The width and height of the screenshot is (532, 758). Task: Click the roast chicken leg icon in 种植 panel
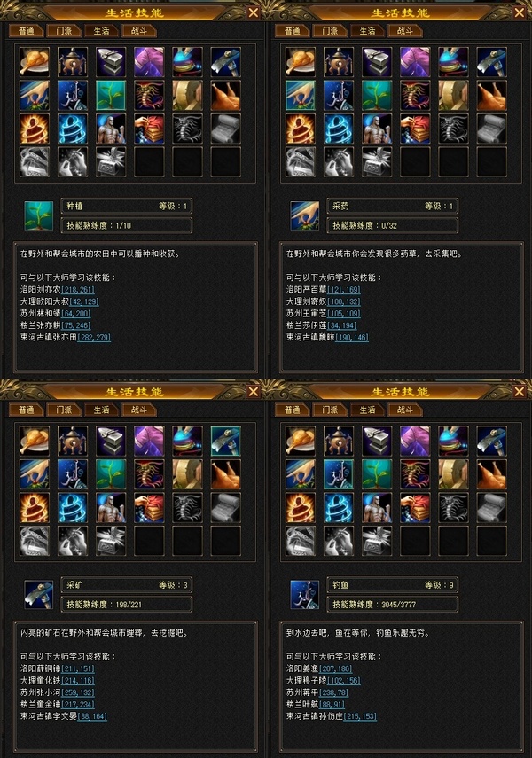(x=35, y=62)
